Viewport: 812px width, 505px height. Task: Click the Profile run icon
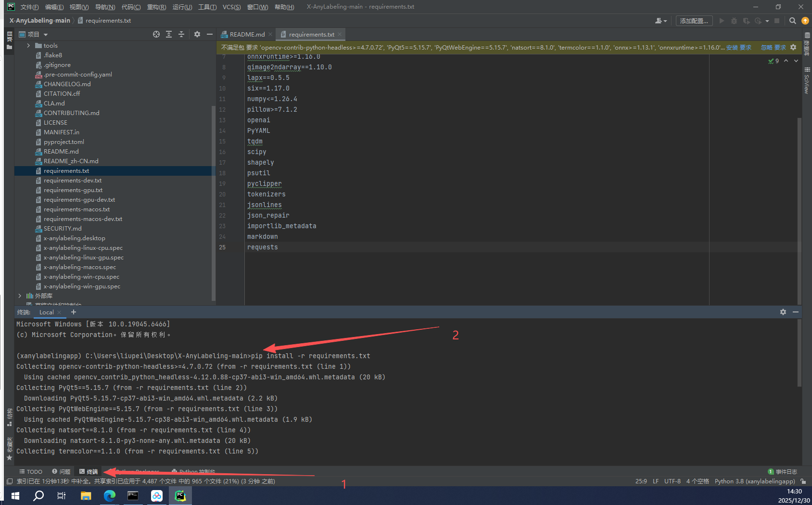pos(758,21)
